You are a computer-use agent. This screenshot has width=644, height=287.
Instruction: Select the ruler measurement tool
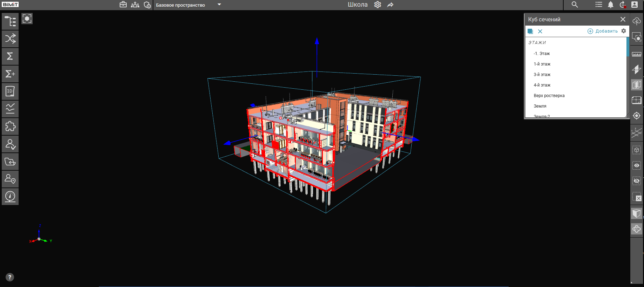click(636, 54)
